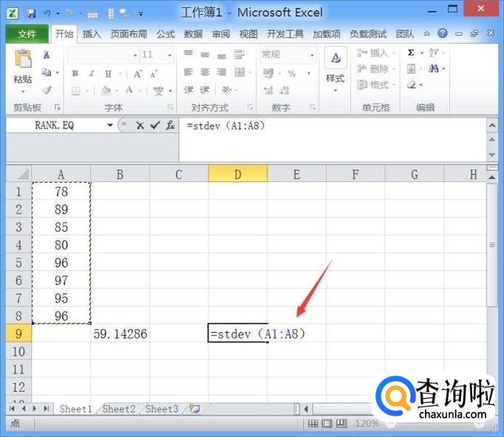Click the Insert new worksheet tab icon
This screenshot has height=437, width=504.
click(x=194, y=409)
